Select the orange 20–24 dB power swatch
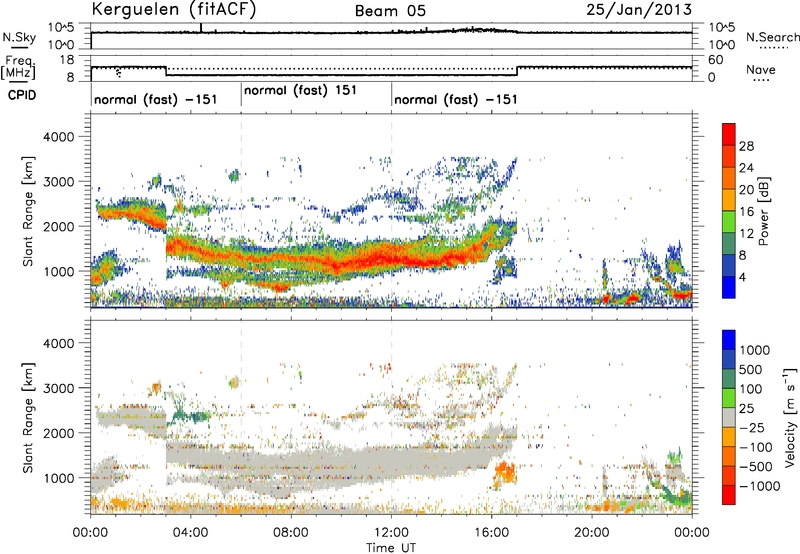The image size is (800, 554). pyautogui.click(x=729, y=179)
